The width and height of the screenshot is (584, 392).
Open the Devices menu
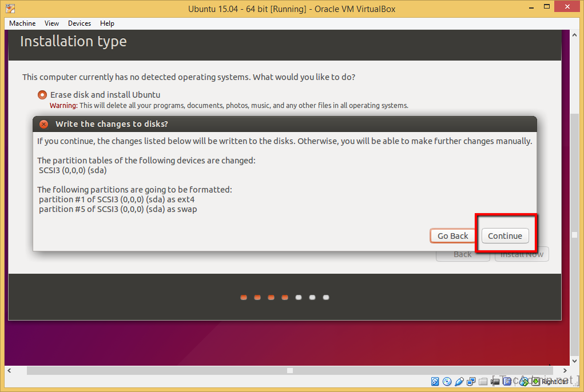point(79,23)
